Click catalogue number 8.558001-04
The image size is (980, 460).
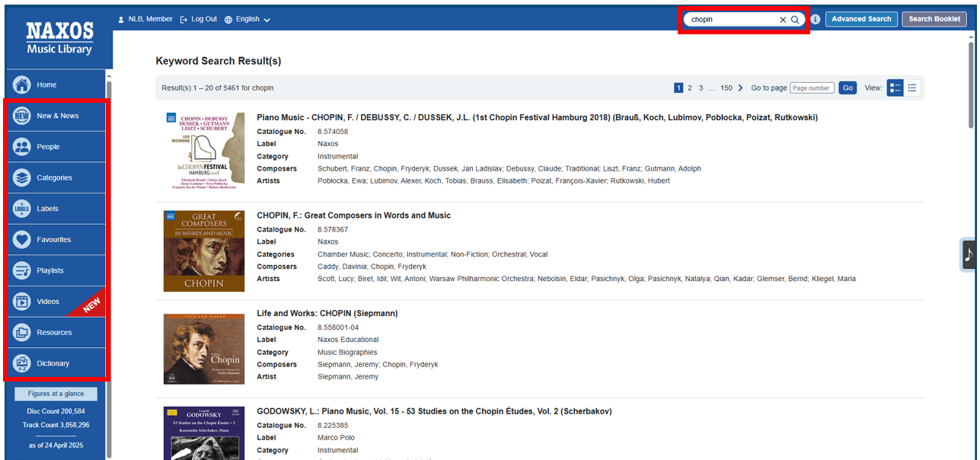338,327
